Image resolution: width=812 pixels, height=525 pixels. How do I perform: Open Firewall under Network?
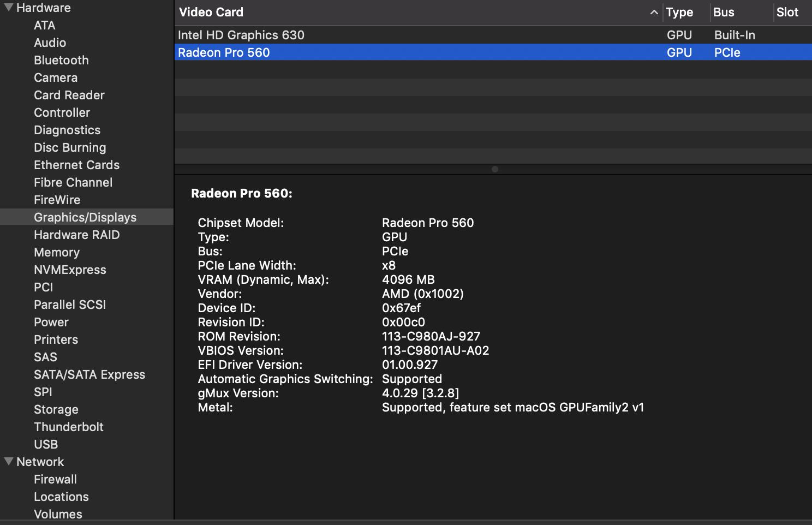56,479
